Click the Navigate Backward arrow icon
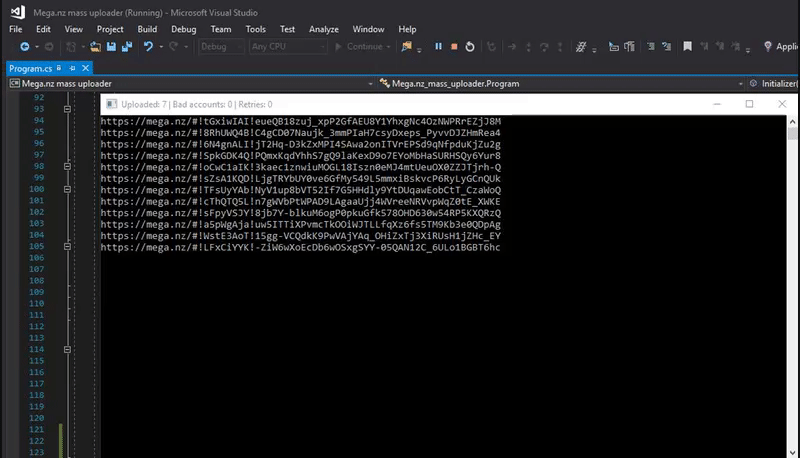The width and height of the screenshot is (800, 458). pos(24,46)
